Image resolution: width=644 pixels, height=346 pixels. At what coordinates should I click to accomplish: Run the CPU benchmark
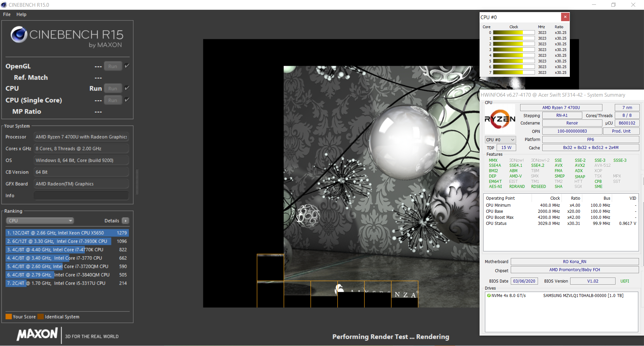point(113,88)
